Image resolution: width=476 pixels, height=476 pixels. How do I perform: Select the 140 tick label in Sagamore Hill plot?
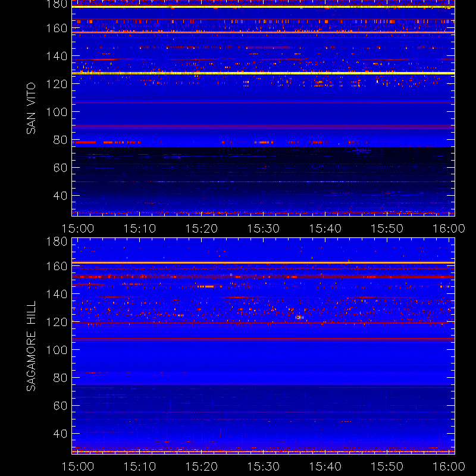tap(57, 294)
